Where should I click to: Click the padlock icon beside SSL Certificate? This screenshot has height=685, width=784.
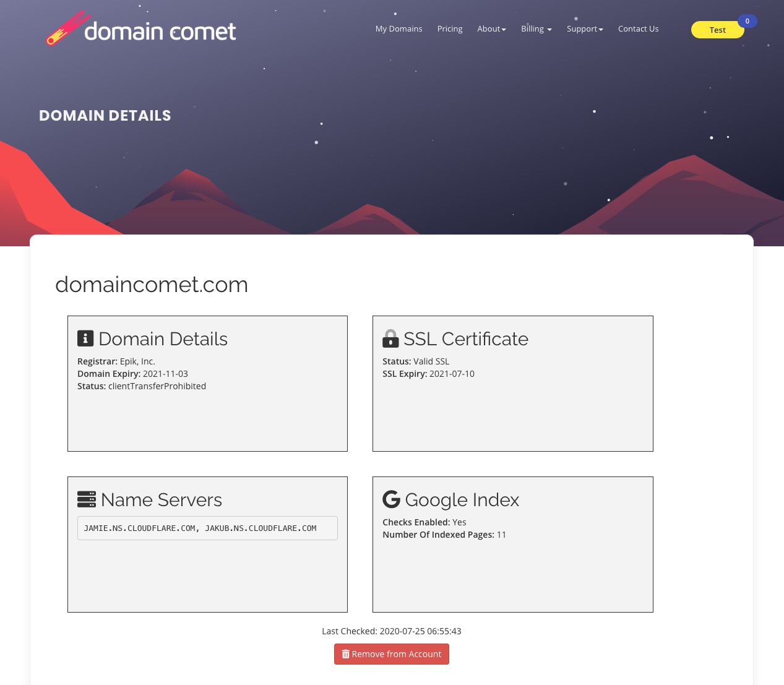(390, 338)
